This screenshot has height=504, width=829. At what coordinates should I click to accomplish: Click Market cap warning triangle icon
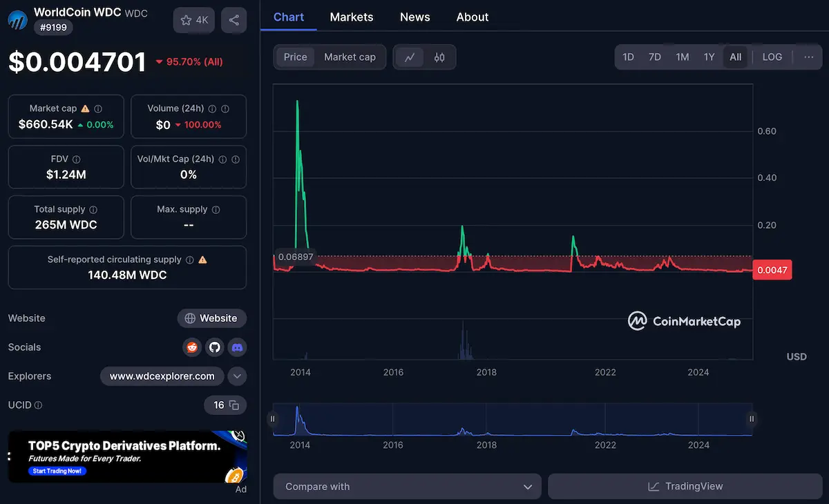pos(86,108)
